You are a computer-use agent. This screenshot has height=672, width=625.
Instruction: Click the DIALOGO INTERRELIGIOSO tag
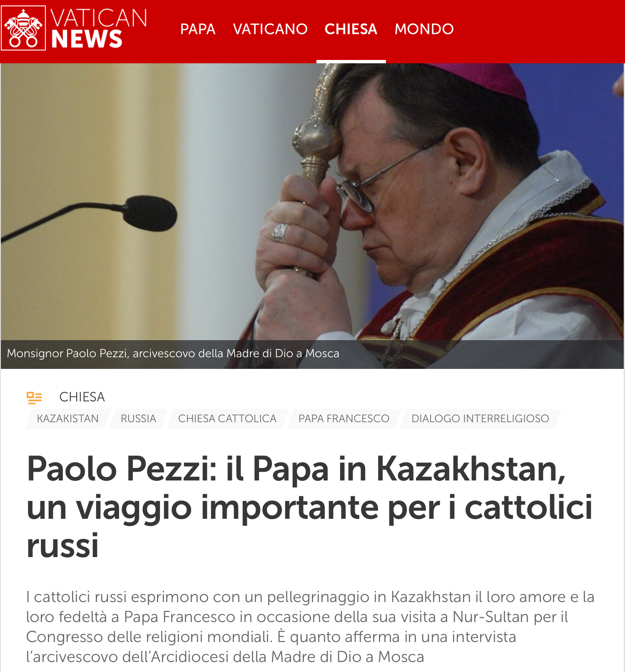(480, 418)
